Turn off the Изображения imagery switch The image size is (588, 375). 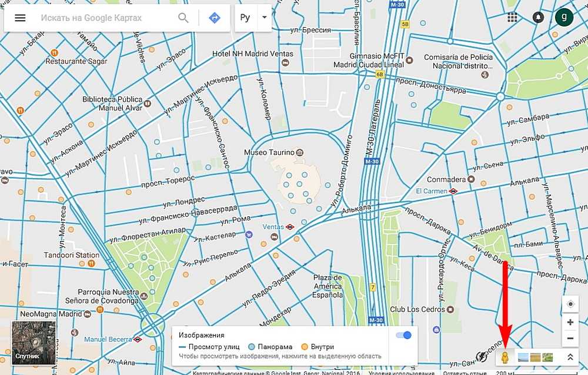click(403, 335)
